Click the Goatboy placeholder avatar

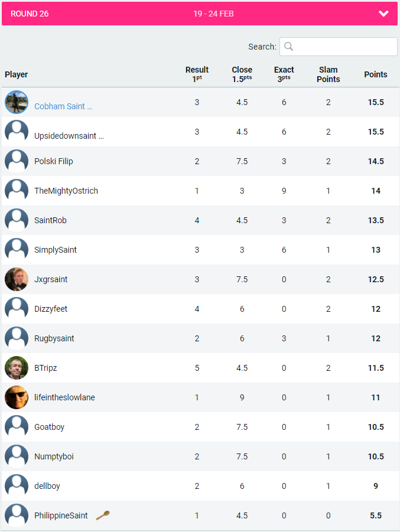(x=17, y=427)
